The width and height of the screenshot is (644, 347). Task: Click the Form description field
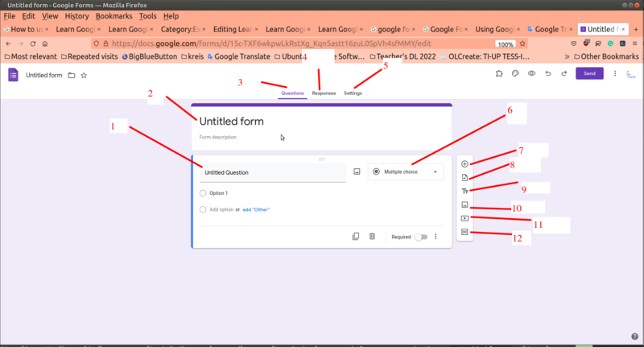pos(217,137)
